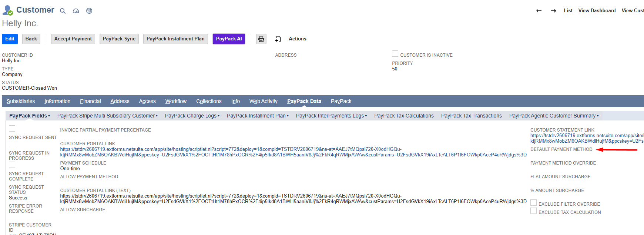Toggle the Sync Request Sent checkbox

[x=12, y=129]
